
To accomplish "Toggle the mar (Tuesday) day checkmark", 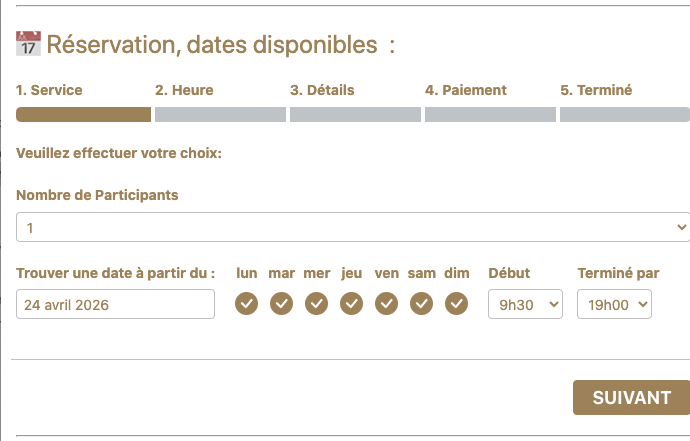I will click(x=281, y=303).
